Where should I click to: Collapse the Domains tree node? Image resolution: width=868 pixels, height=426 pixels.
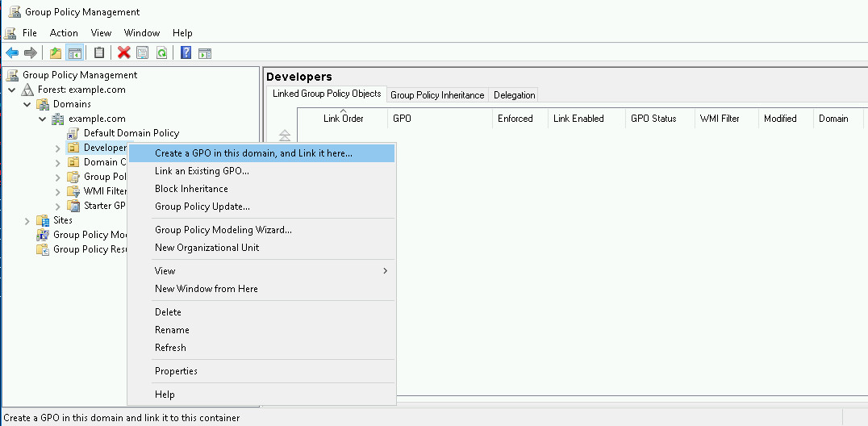pos(27,104)
